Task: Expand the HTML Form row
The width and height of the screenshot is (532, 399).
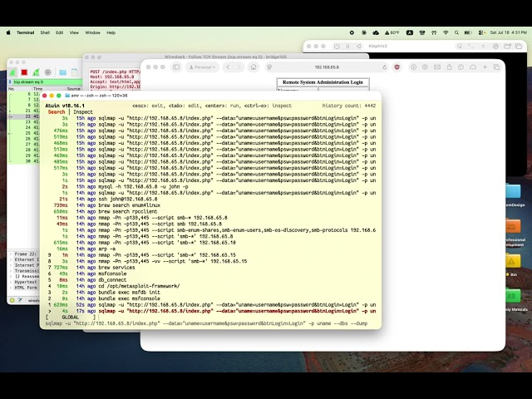Action: 11,288
